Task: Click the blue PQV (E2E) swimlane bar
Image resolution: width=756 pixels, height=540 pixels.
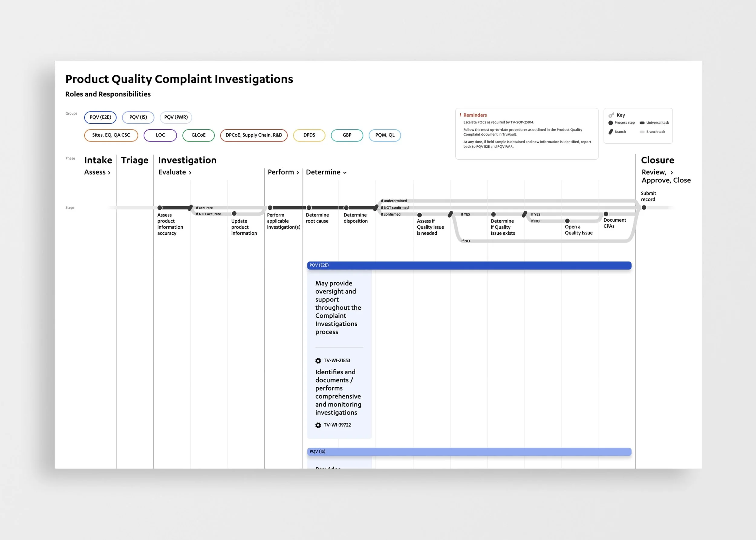Action: coord(469,265)
